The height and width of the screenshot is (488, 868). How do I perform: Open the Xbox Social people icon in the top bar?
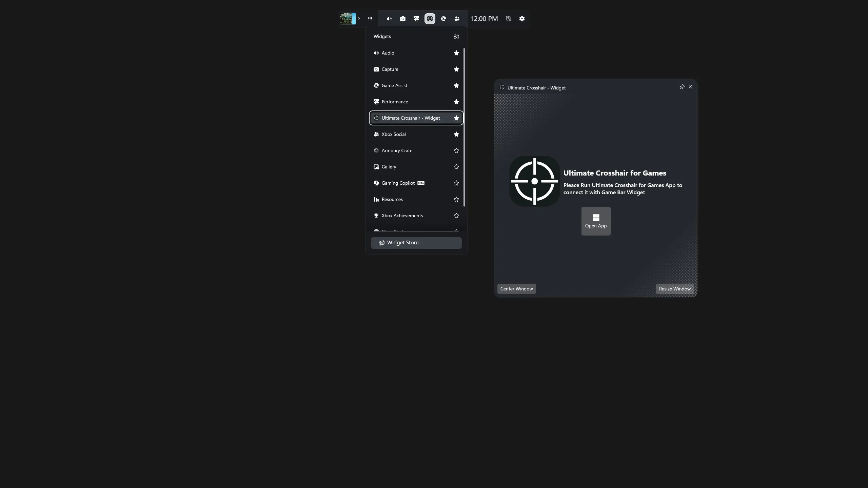(457, 19)
